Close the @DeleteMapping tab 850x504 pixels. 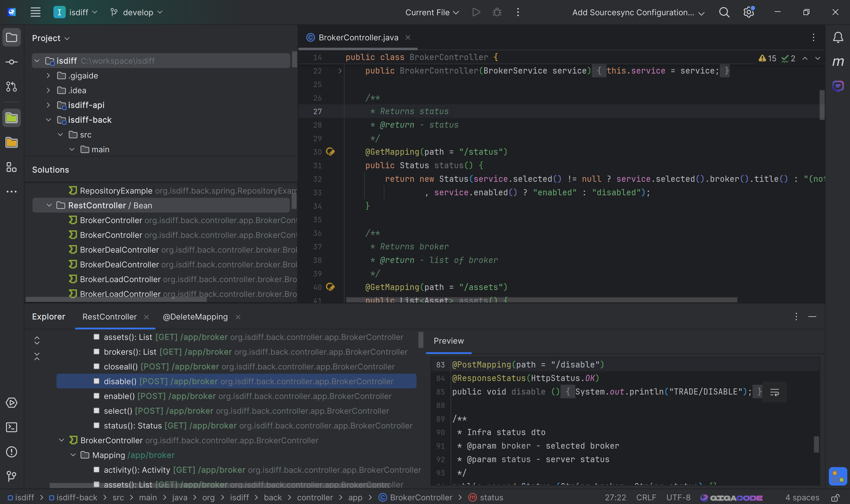pos(238,317)
